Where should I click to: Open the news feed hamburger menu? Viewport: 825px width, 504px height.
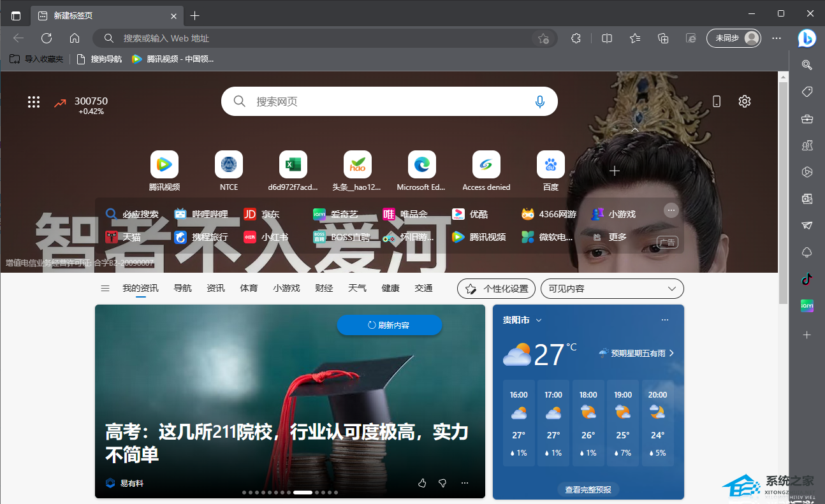pyautogui.click(x=105, y=289)
